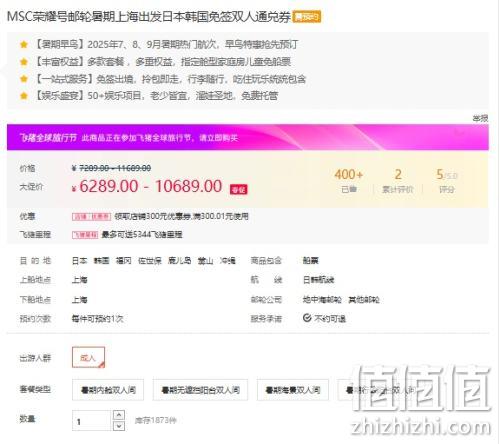500x444 pixels.
Task: Click the check icon beside 不约可退
Action: coord(307,318)
